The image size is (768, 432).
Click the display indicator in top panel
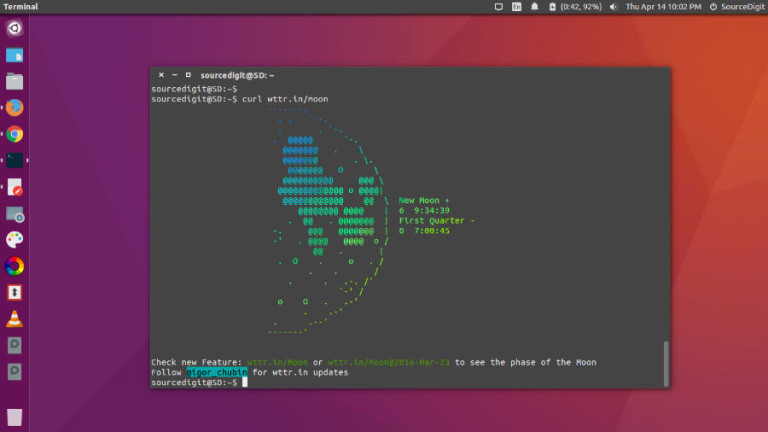pyautogui.click(x=499, y=6)
